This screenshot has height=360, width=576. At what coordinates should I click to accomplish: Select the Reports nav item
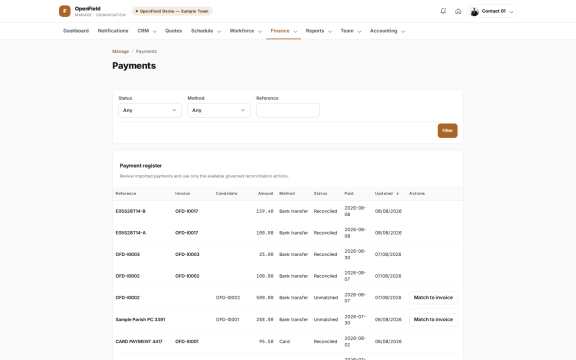pos(315,31)
